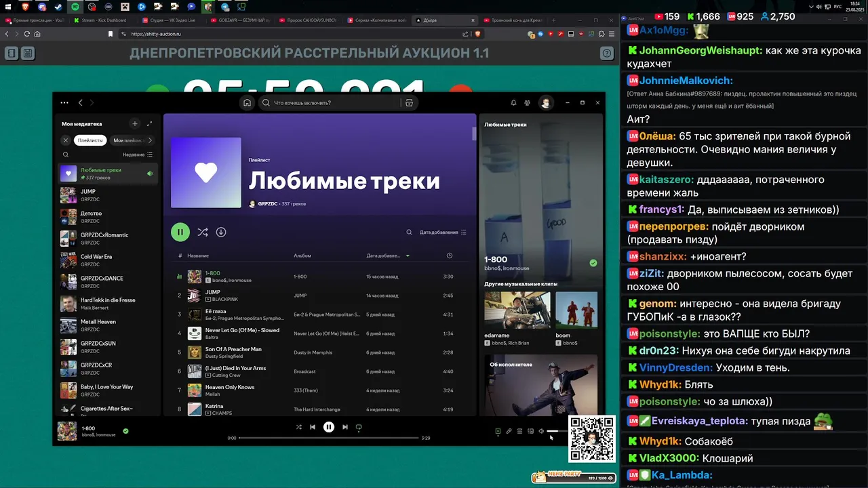
Task: Open the JUMP playlist in library
Action: tap(108, 195)
